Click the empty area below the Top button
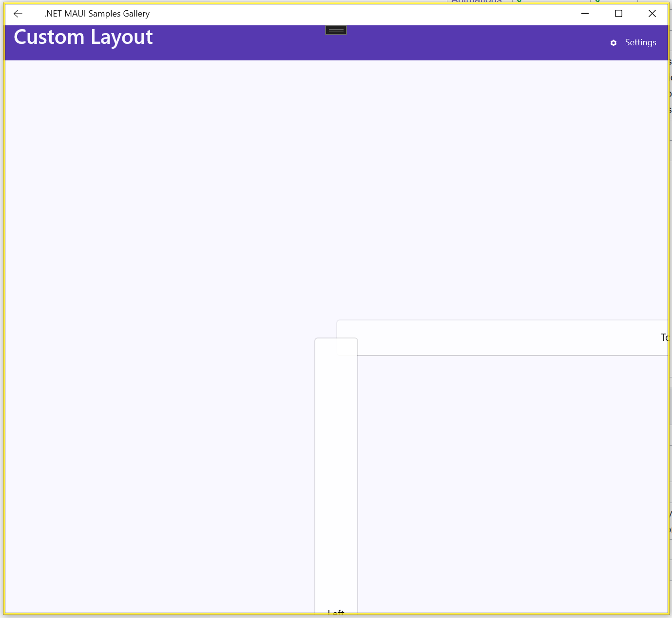The width and height of the screenshot is (672, 618). [x=512, y=482]
